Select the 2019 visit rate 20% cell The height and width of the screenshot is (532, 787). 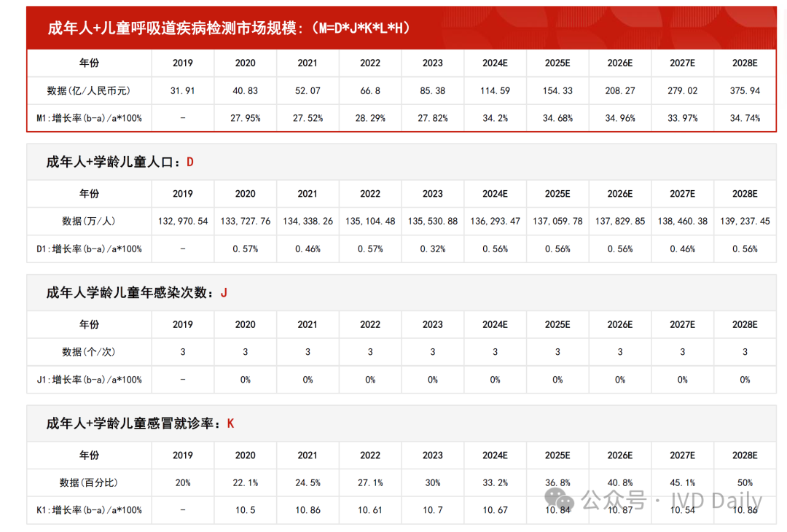click(x=182, y=482)
